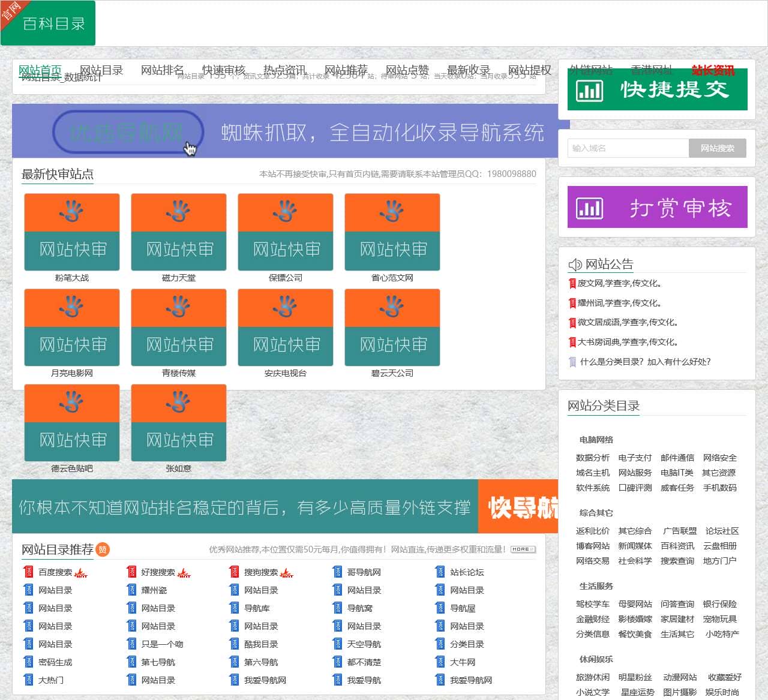The image size is (768, 700).
Task: Click the chart icon on 打赏审核 banner
Action: pyautogui.click(x=589, y=208)
